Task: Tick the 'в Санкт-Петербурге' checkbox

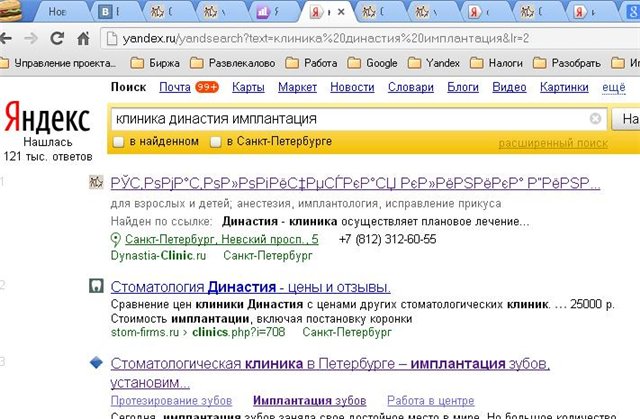Action: [x=216, y=142]
